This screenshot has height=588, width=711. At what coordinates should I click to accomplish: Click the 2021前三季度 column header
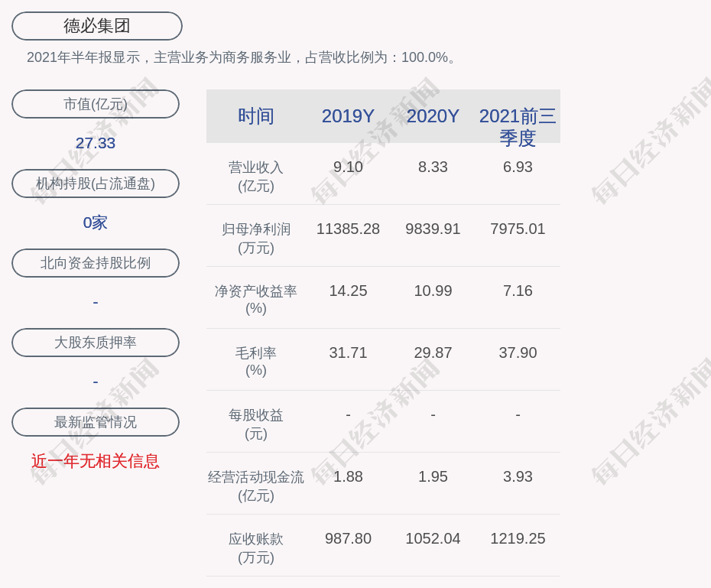click(518, 127)
